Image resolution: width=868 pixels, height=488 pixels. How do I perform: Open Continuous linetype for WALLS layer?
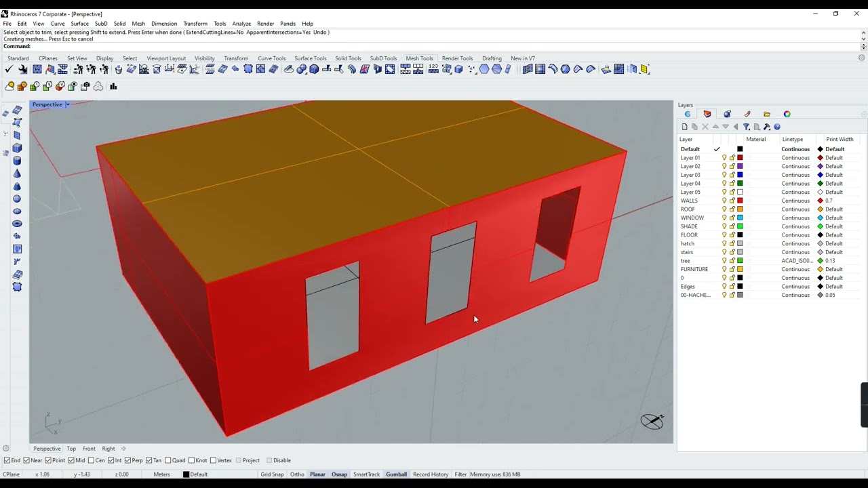pos(795,201)
